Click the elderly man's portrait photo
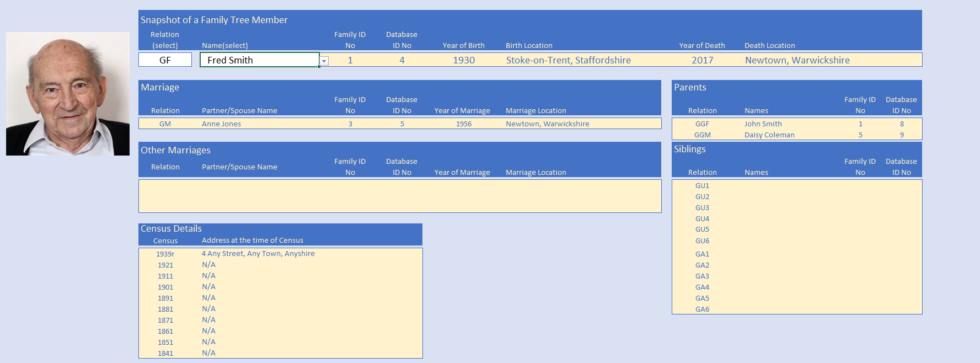Screen dimensions: 980x363 (x=68, y=94)
